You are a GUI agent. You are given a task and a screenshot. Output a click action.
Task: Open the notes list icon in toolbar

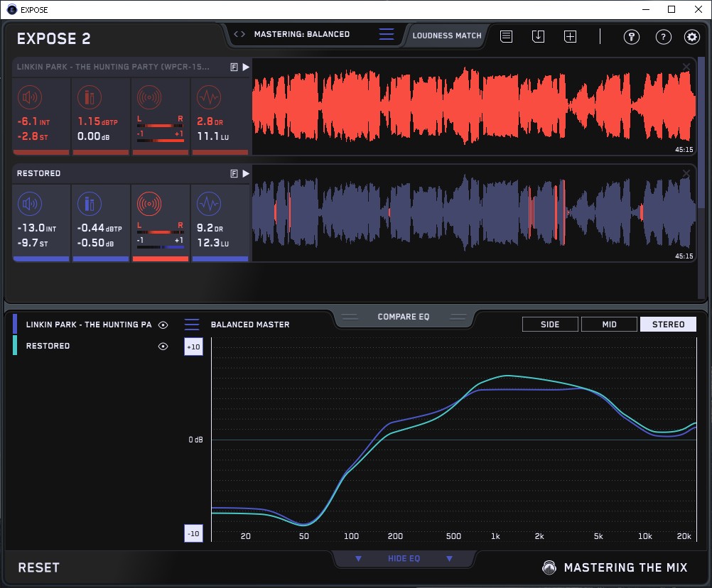coord(507,36)
